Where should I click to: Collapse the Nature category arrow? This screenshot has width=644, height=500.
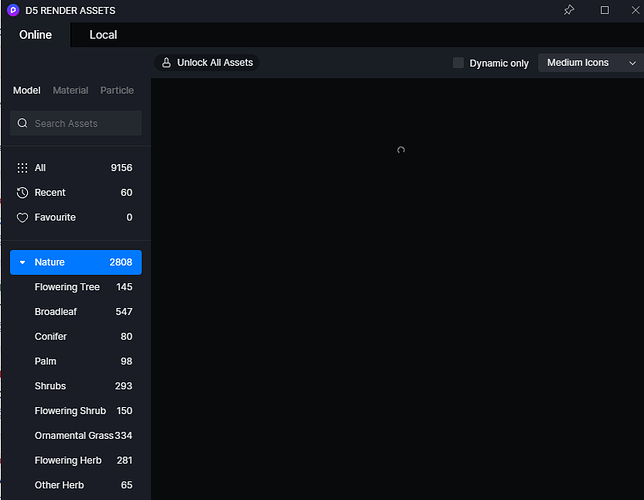(23, 262)
